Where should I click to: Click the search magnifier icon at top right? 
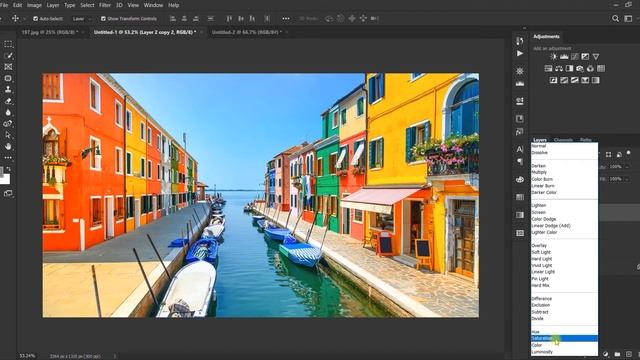point(615,18)
